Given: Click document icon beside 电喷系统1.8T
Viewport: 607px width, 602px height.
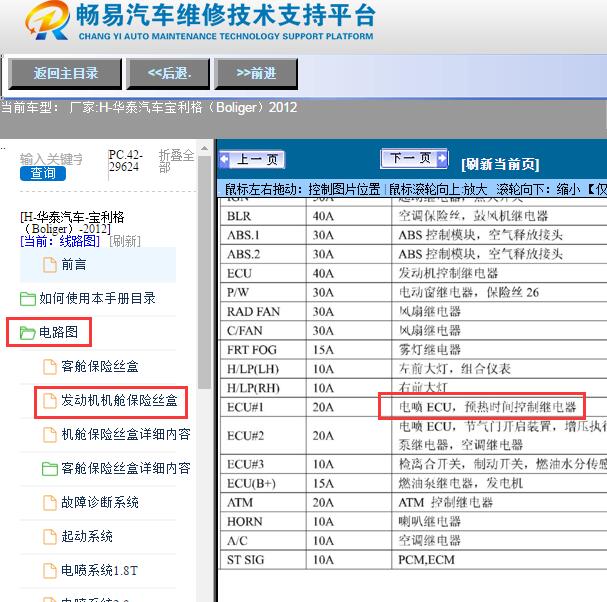Looking at the screenshot, I should [50, 571].
